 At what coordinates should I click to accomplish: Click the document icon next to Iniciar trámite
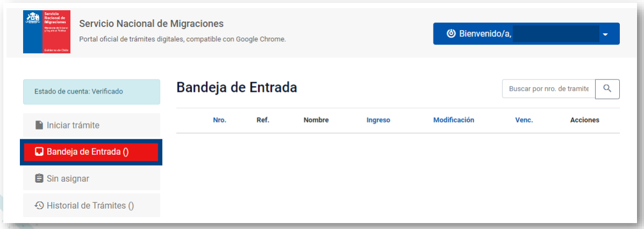point(39,125)
